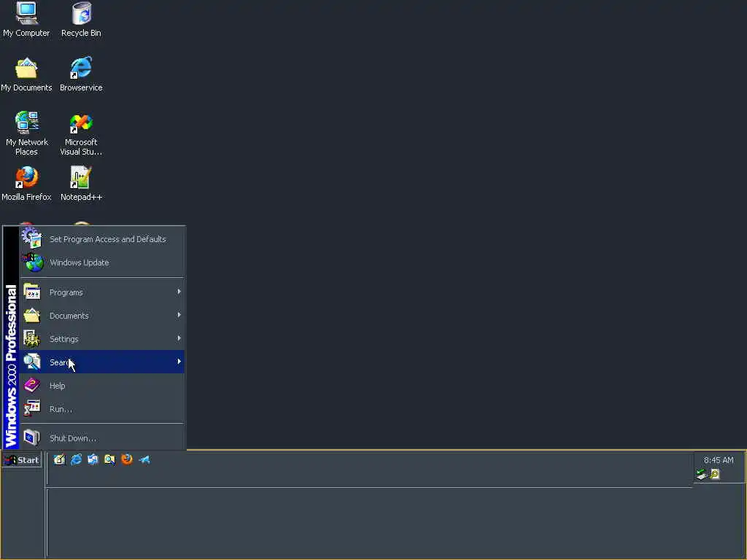Screen dimensions: 747x560
Task: Expand the Settings submenu arrow
Action: pyautogui.click(x=179, y=338)
